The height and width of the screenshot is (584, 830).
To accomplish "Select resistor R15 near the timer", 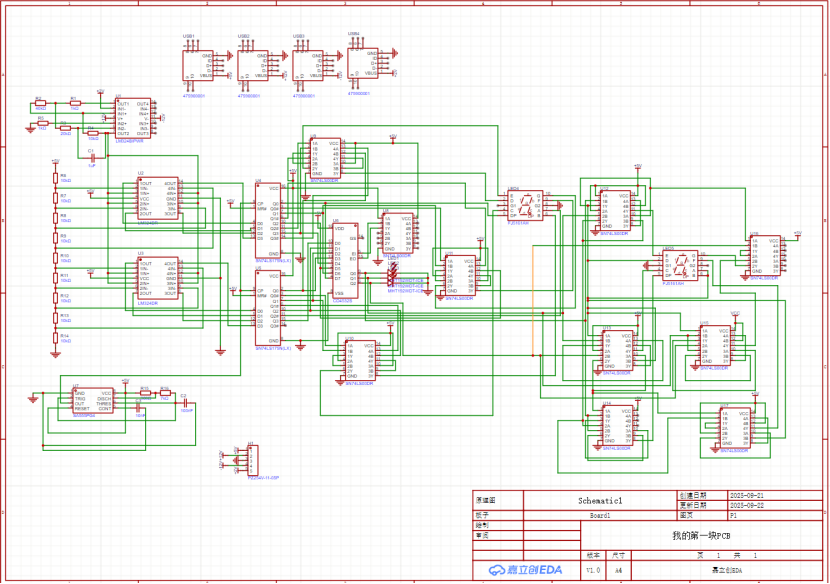I will tap(145, 393).
